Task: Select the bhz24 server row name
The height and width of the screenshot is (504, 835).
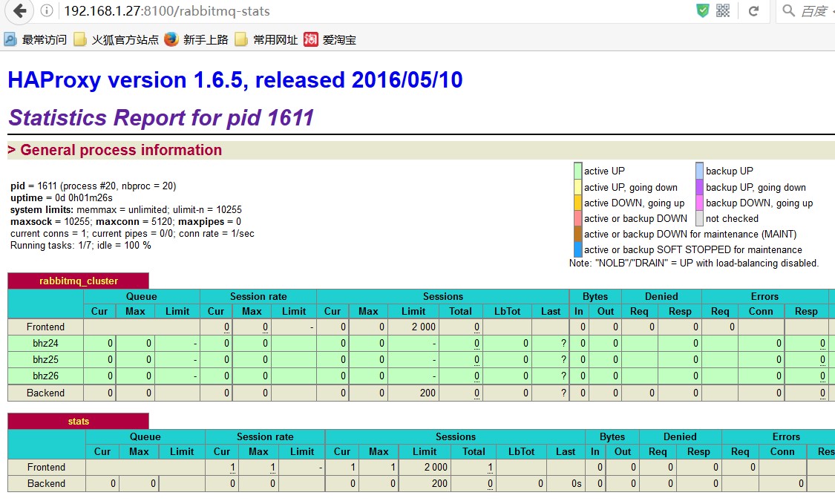Action: click(46, 343)
